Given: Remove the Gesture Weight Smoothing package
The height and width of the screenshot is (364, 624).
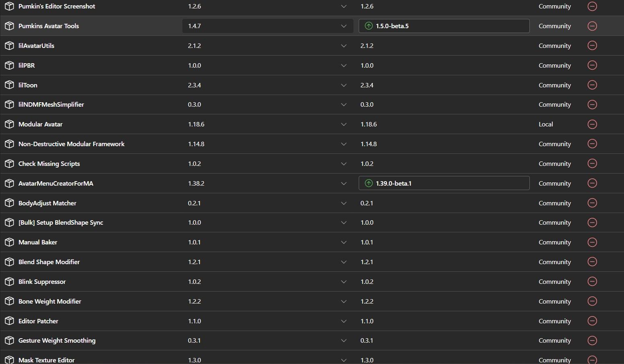Looking at the screenshot, I should [x=592, y=341].
